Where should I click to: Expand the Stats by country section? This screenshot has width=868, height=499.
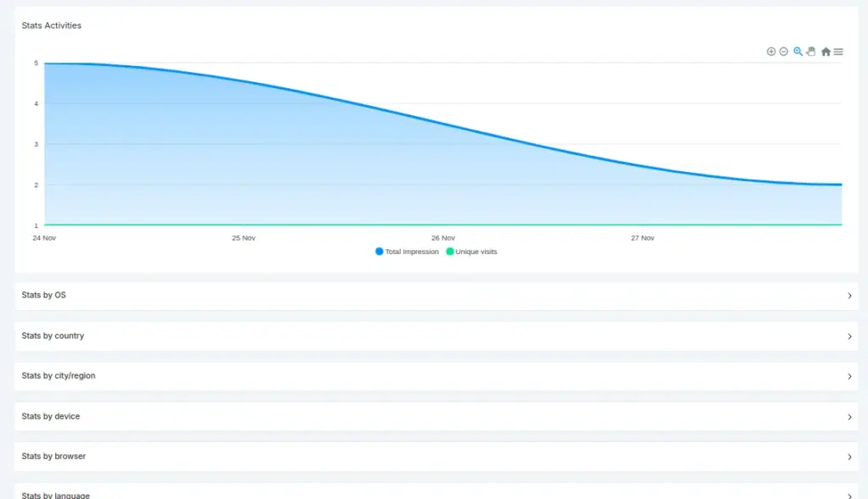pos(434,335)
